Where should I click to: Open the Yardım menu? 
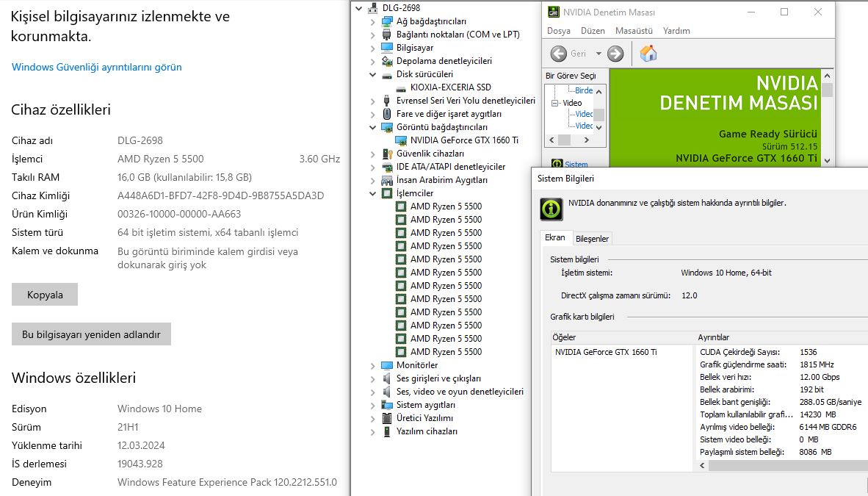point(676,31)
